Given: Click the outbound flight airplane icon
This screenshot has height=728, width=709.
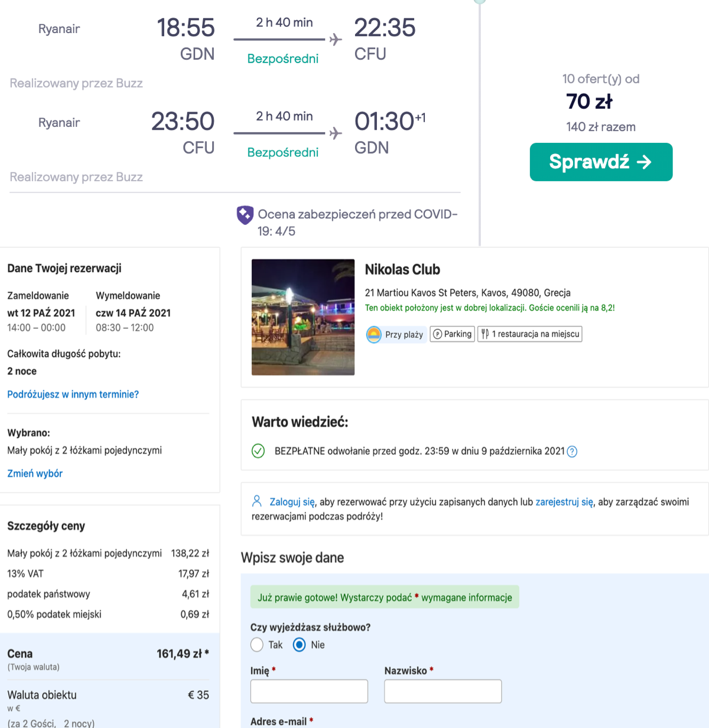Looking at the screenshot, I should coord(336,40).
